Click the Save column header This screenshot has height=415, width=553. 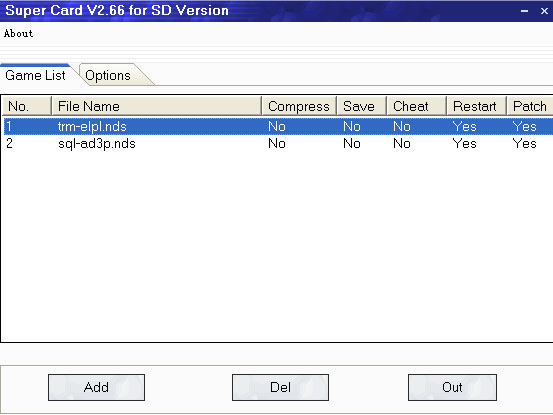click(362, 106)
